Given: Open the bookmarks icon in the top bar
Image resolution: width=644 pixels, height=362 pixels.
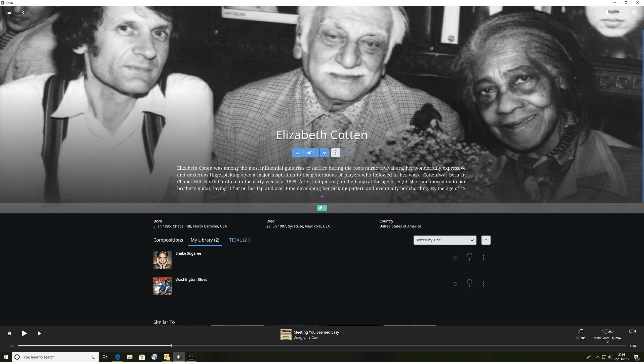Looking at the screenshot, I should [x=606, y=12].
